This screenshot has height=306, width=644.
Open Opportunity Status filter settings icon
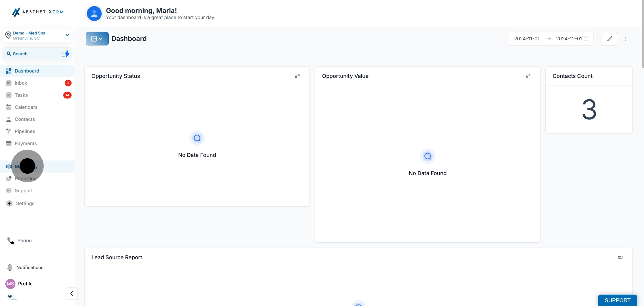pyautogui.click(x=297, y=76)
